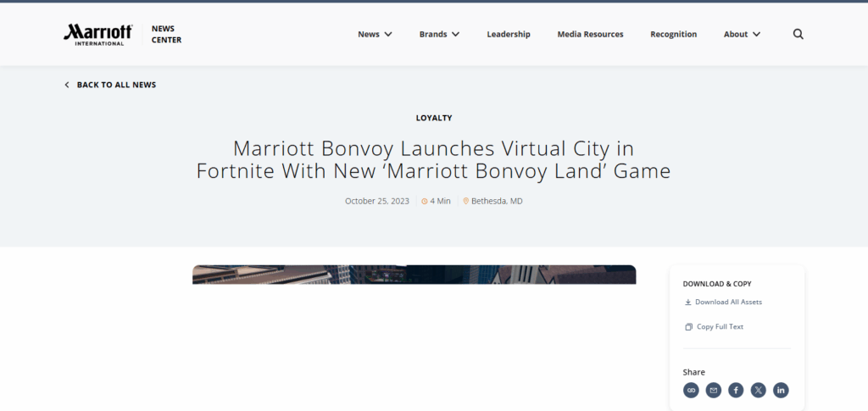Open the Recognition page
The height and width of the screenshot is (411, 868).
(x=673, y=34)
